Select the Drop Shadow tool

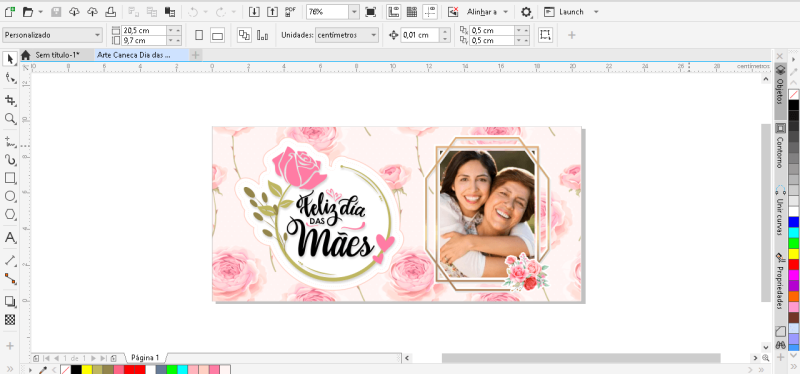point(10,301)
